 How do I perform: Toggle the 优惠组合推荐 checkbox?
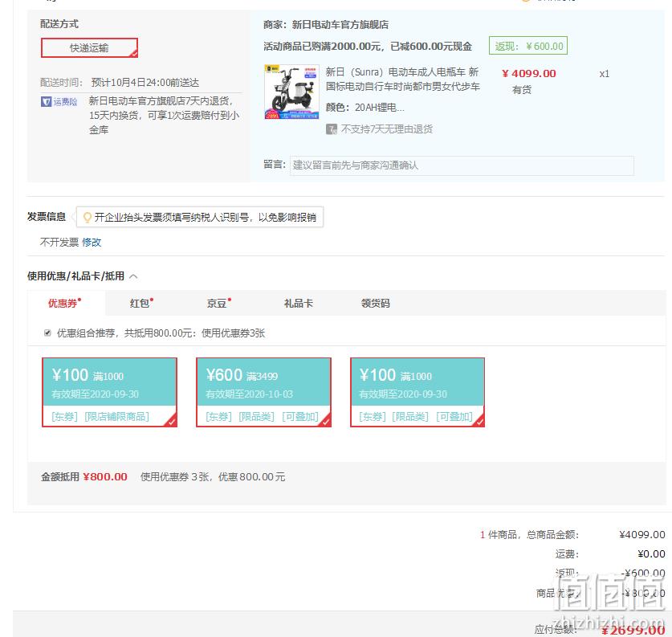47,333
